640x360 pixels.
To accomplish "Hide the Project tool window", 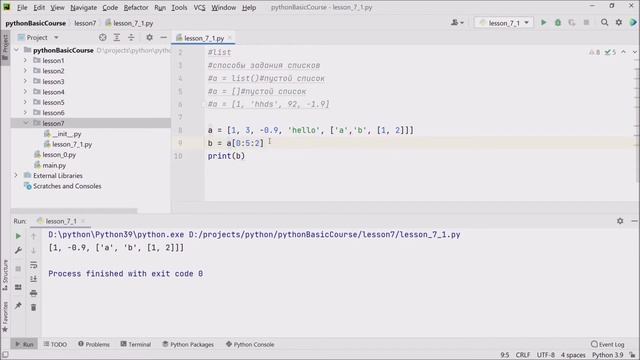I will 163,38.
